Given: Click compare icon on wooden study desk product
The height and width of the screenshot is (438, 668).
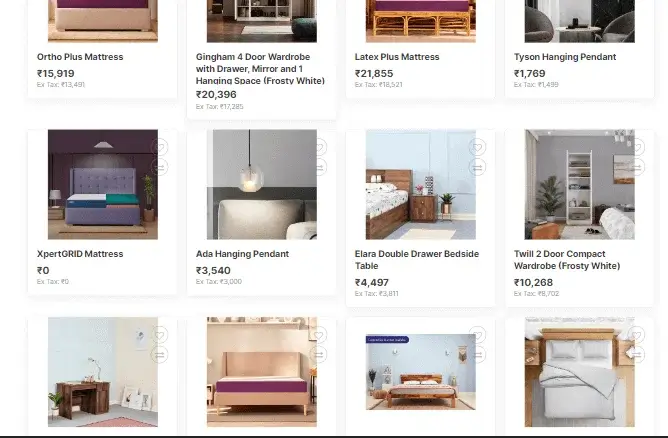Looking at the screenshot, I should [x=160, y=354].
